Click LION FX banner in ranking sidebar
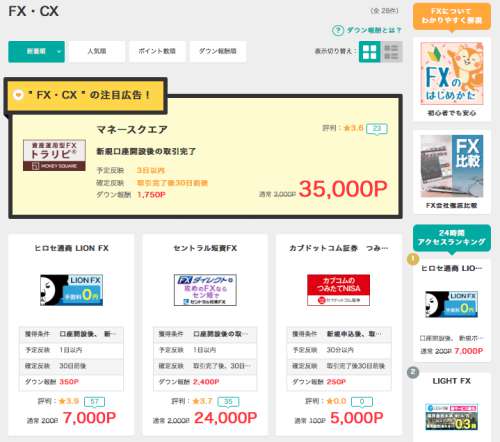 click(452, 304)
